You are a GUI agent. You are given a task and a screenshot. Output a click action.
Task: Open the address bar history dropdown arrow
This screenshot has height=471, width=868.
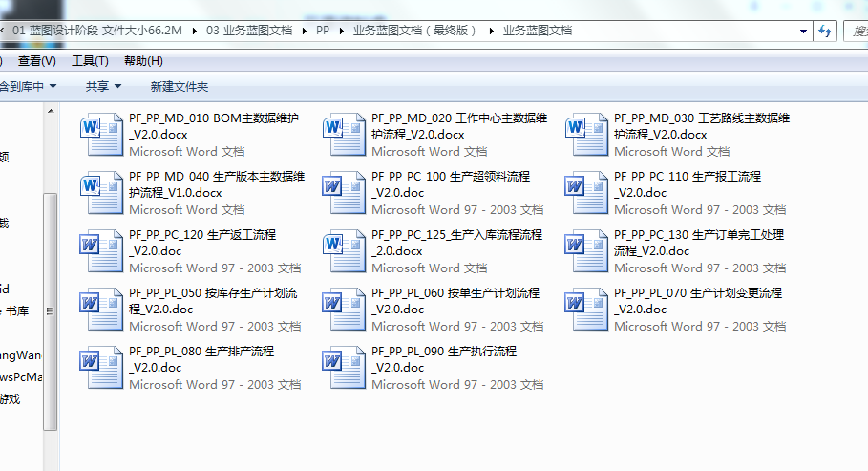tap(803, 31)
